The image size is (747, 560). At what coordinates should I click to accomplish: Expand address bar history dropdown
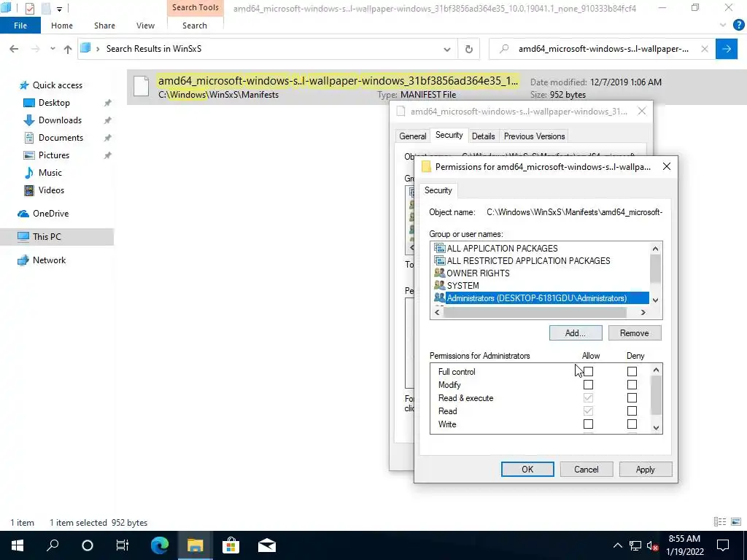click(x=447, y=49)
